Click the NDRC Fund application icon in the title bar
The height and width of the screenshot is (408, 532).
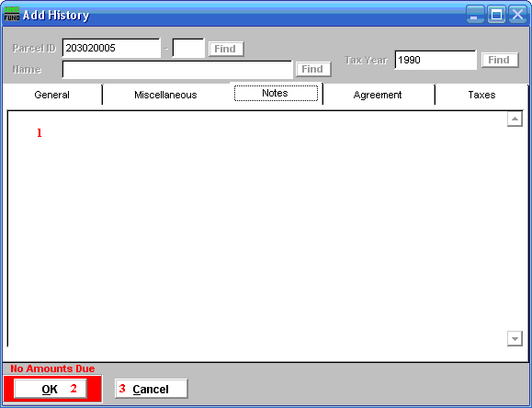pos(12,15)
